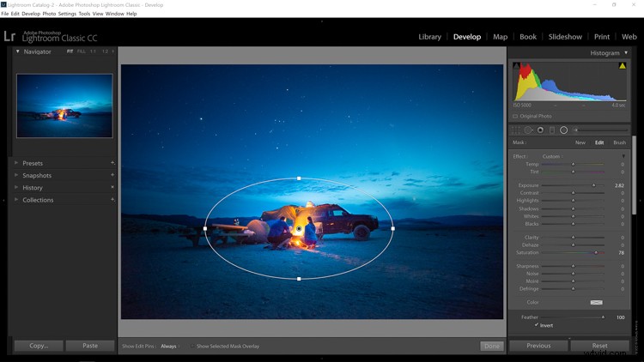Set Navigator zoom to 1:1

pos(93,51)
